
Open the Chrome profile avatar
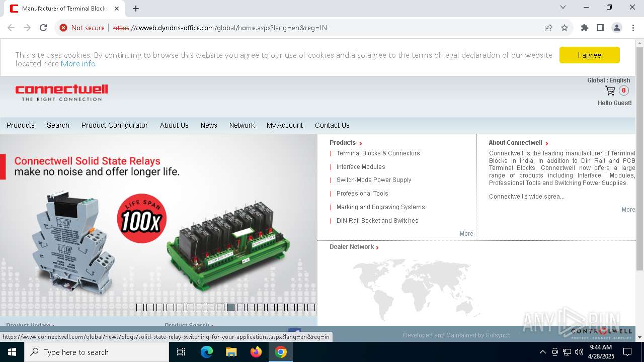pyautogui.click(x=617, y=28)
